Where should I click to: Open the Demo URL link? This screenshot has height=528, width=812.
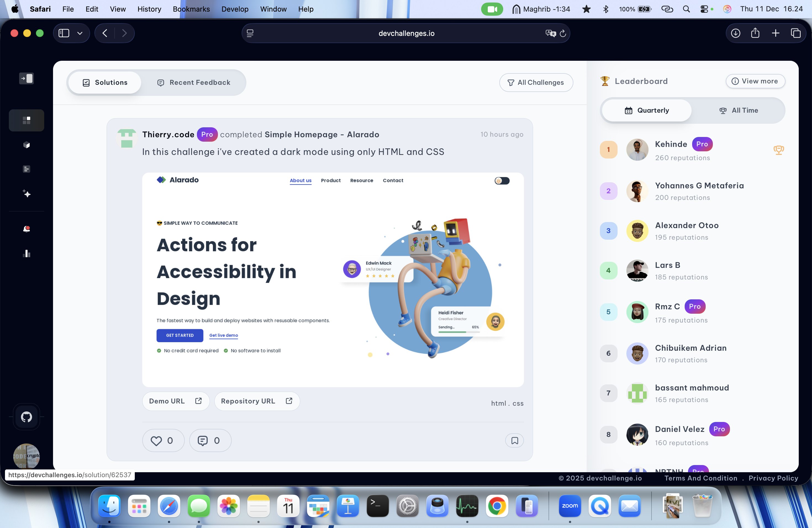pyautogui.click(x=175, y=401)
